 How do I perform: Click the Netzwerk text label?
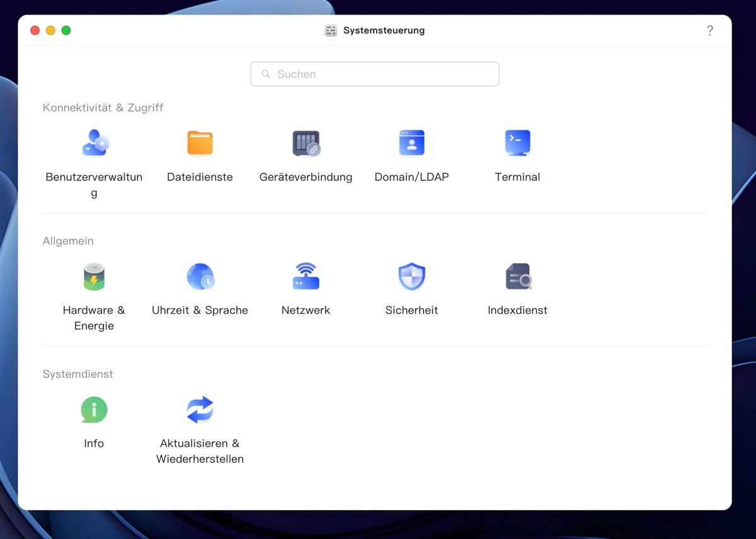tap(306, 310)
